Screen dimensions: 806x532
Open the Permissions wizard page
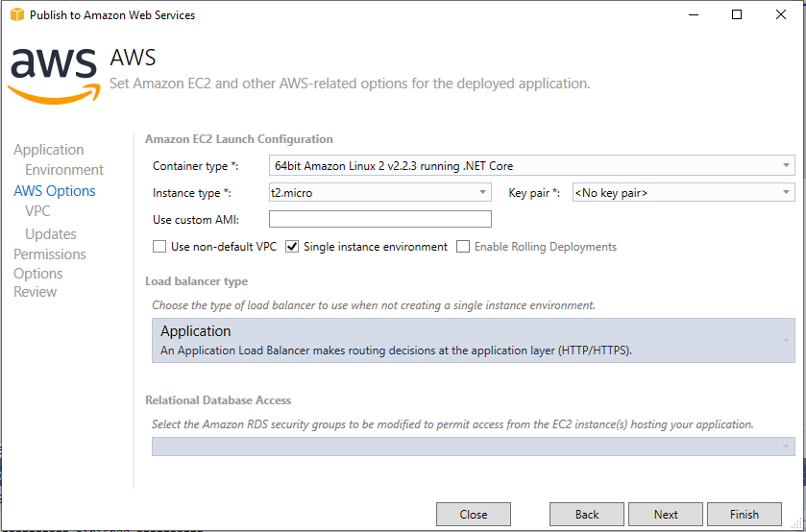click(50, 254)
